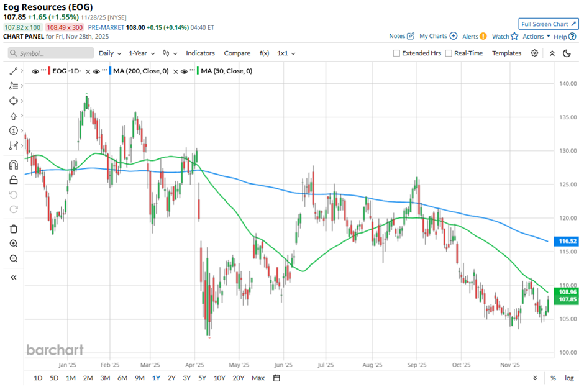Open the Compare menu
The height and width of the screenshot is (392, 584).
click(x=237, y=53)
